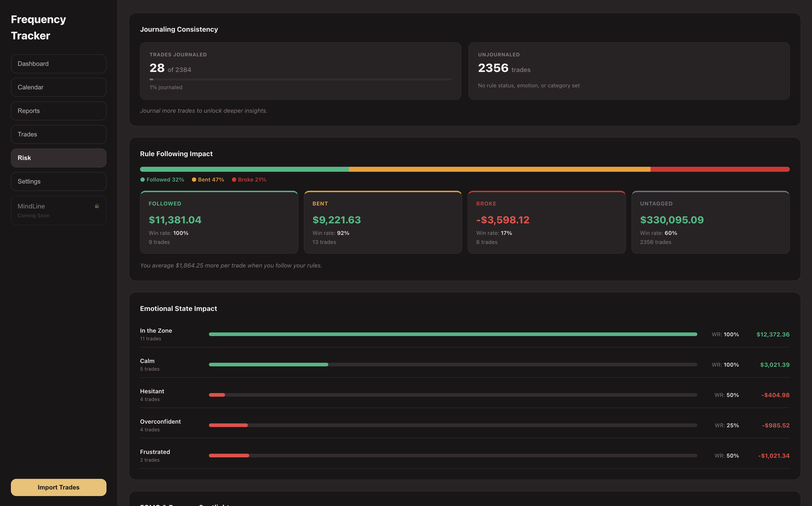812x506 pixels.
Task: Click the orange Bent legend dot
Action: pyautogui.click(x=194, y=180)
